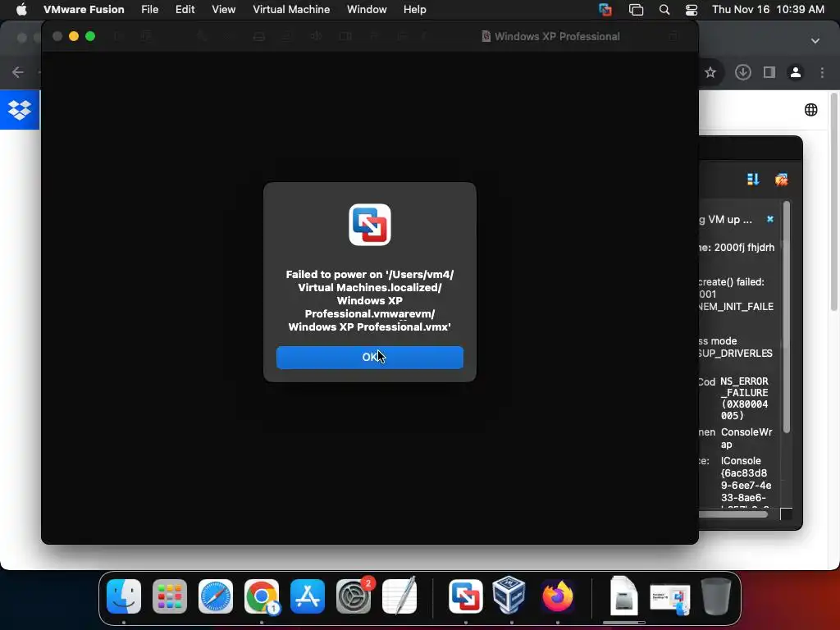Open the Chrome profile avatar
Viewport: 840px width, 630px height.
coord(796,72)
